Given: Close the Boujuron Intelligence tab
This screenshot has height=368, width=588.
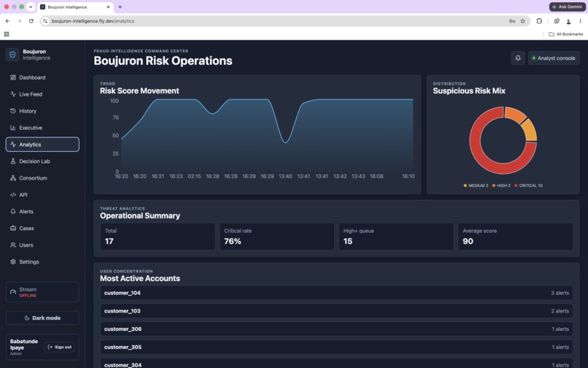Looking at the screenshot, I should pyautogui.click(x=108, y=7).
